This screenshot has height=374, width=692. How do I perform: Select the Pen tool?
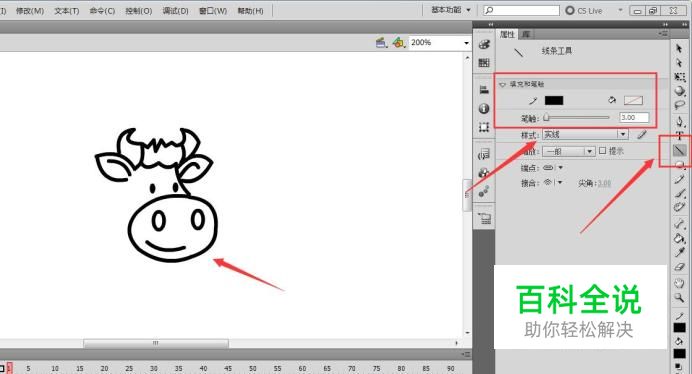pyautogui.click(x=679, y=121)
